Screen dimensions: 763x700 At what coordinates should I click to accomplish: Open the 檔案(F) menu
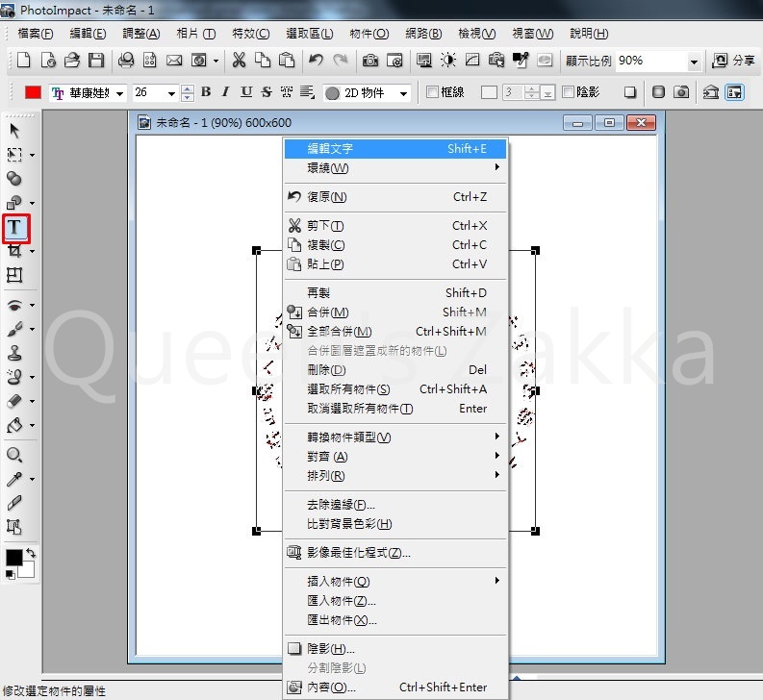[36, 33]
